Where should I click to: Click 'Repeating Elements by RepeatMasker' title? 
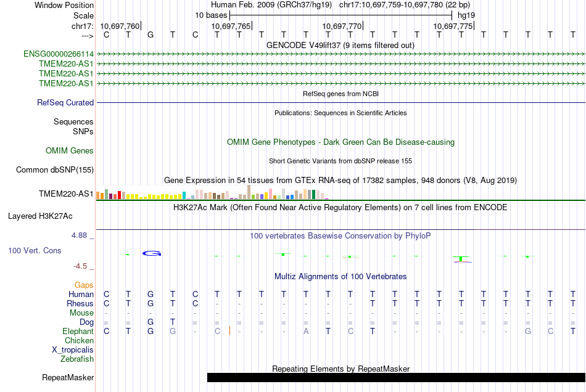pos(341,369)
